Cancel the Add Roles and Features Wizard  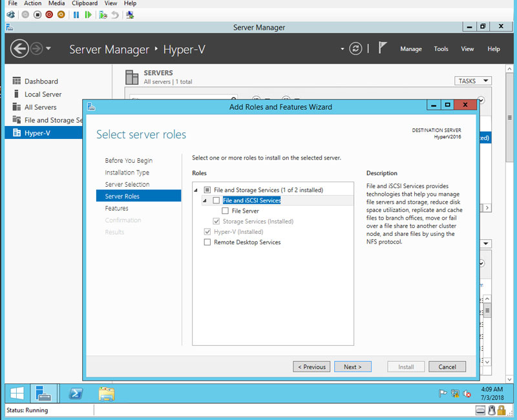[x=447, y=366]
